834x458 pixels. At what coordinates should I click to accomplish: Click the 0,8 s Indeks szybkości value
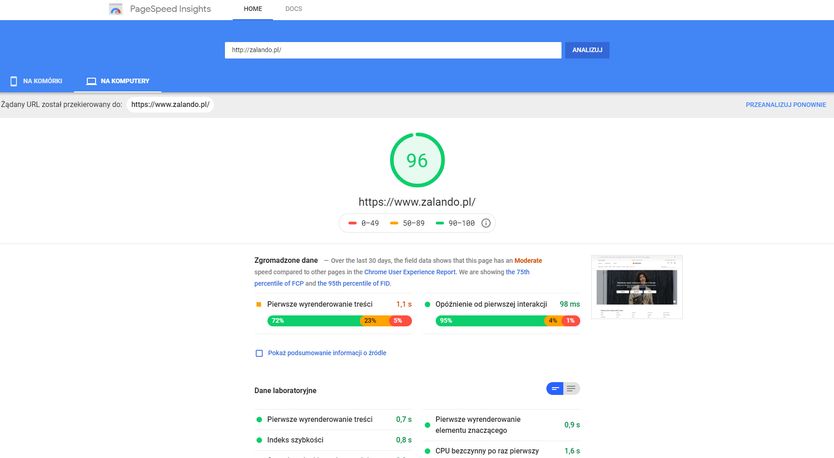(404, 440)
